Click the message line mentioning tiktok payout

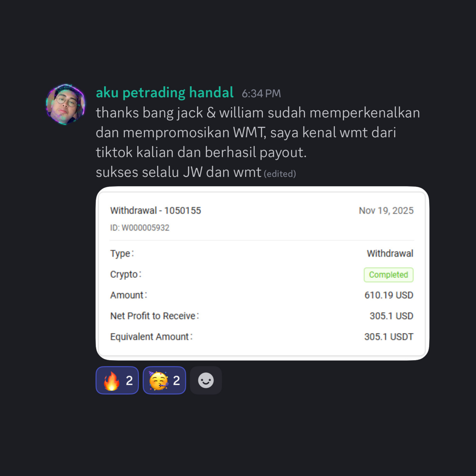pyautogui.click(x=201, y=152)
